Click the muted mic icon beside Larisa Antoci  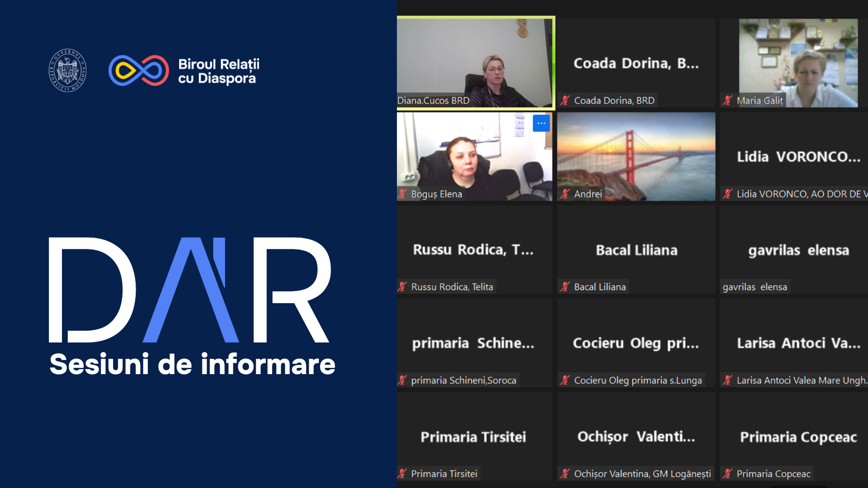click(x=727, y=380)
